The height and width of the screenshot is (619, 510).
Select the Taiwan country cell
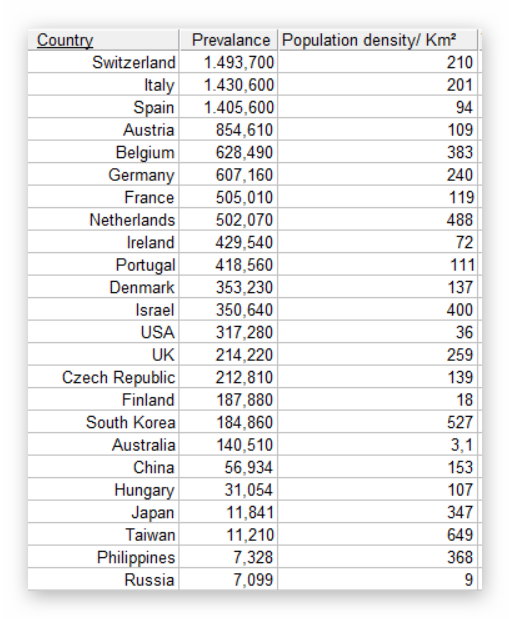pos(103,535)
